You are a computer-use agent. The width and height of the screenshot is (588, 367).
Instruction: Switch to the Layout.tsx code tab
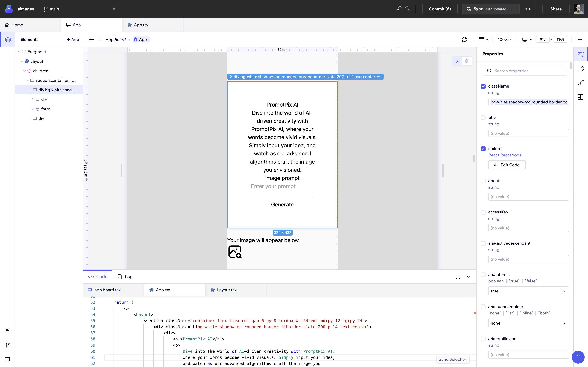[x=226, y=290]
